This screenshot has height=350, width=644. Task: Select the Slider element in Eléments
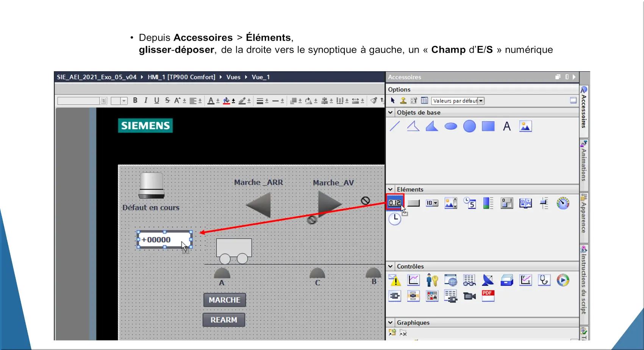click(x=544, y=203)
